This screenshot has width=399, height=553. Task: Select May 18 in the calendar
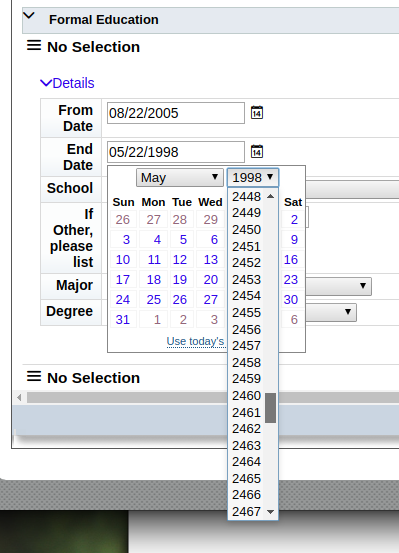coord(154,280)
